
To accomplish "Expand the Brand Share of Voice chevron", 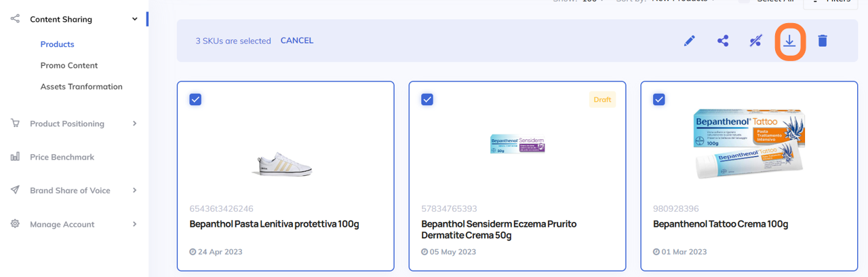I will (134, 190).
